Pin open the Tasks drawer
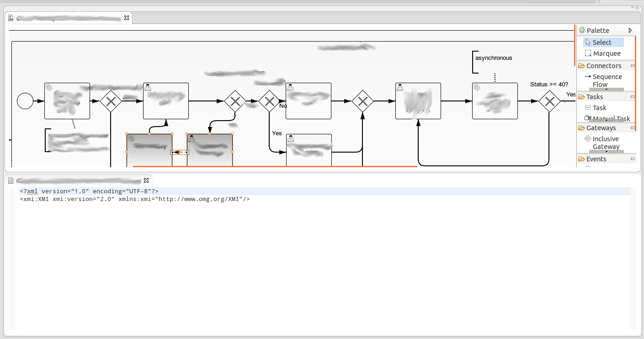The height and width of the screenshot is (339, 644). point(633,97)
